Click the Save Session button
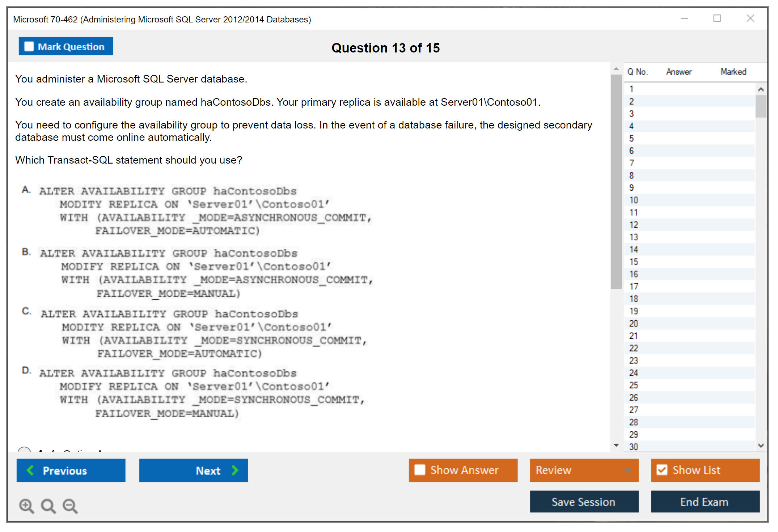This screenshot has width=778, height=532. [584, 502]
